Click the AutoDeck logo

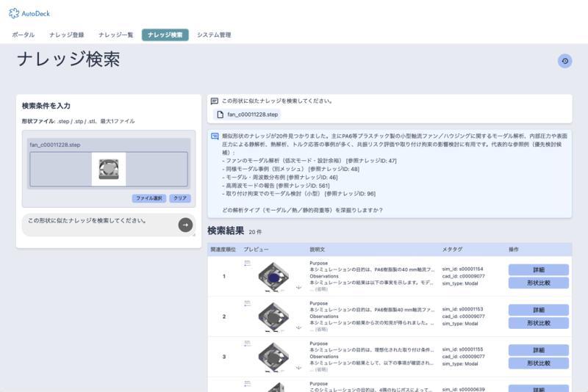click(29, 13)
